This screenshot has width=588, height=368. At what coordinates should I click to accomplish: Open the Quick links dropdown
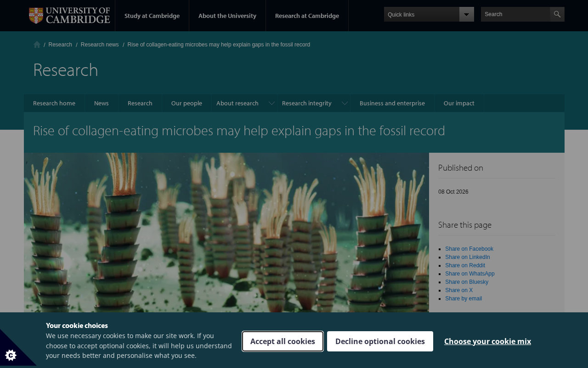[429, 14]
